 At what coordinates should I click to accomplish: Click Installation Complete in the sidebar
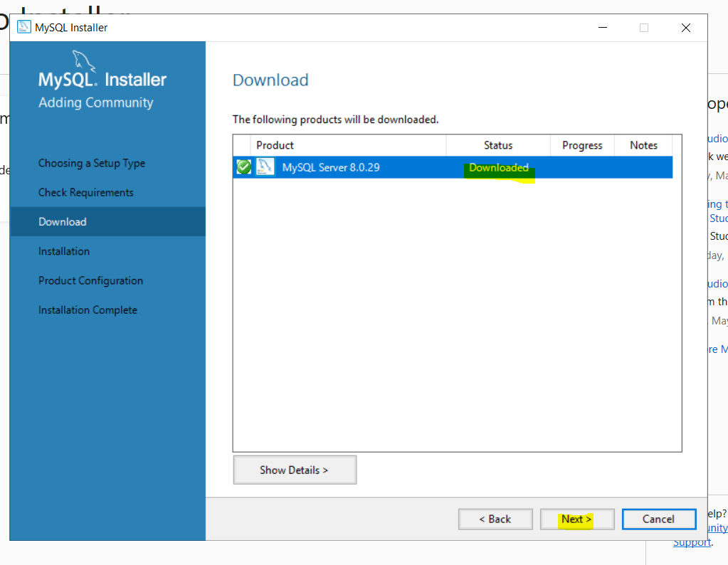pos(88,310)
